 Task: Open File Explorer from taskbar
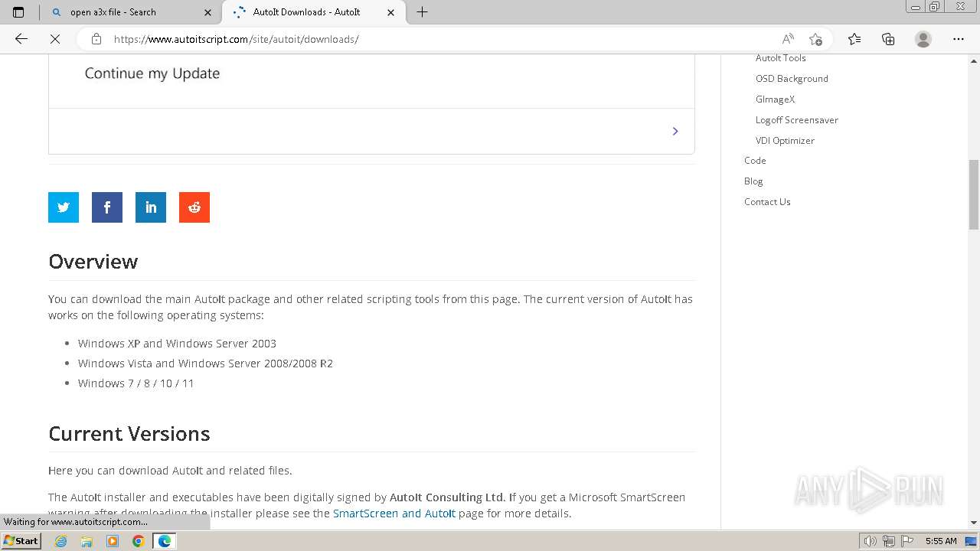coord(87,541)
